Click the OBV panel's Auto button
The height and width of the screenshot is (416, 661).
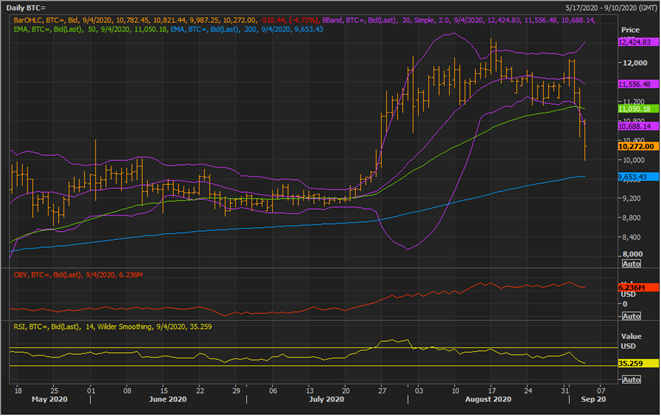point(631,316)
